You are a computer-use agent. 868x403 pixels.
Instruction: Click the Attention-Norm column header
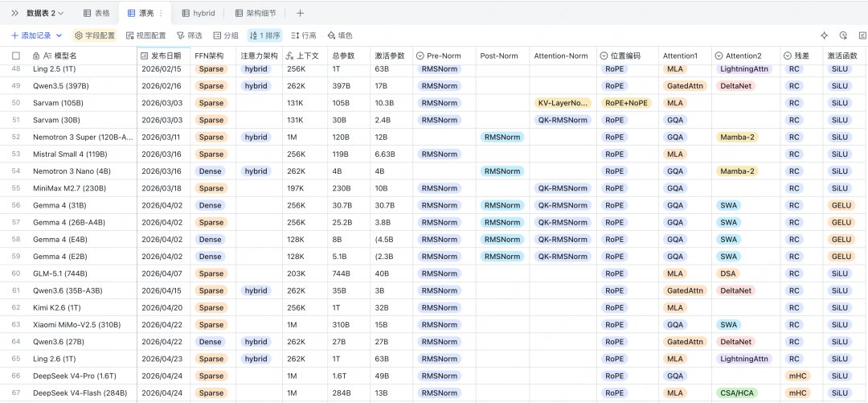(563, 56)
